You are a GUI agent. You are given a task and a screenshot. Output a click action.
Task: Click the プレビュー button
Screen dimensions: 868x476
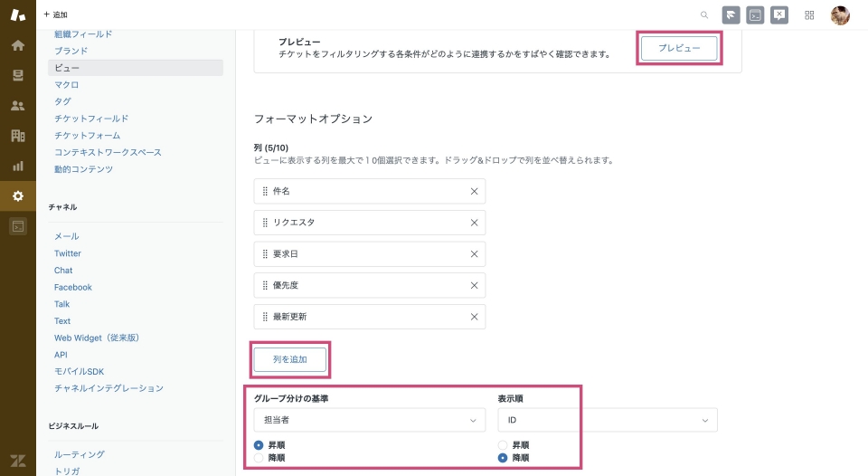[x=679, y=48]
